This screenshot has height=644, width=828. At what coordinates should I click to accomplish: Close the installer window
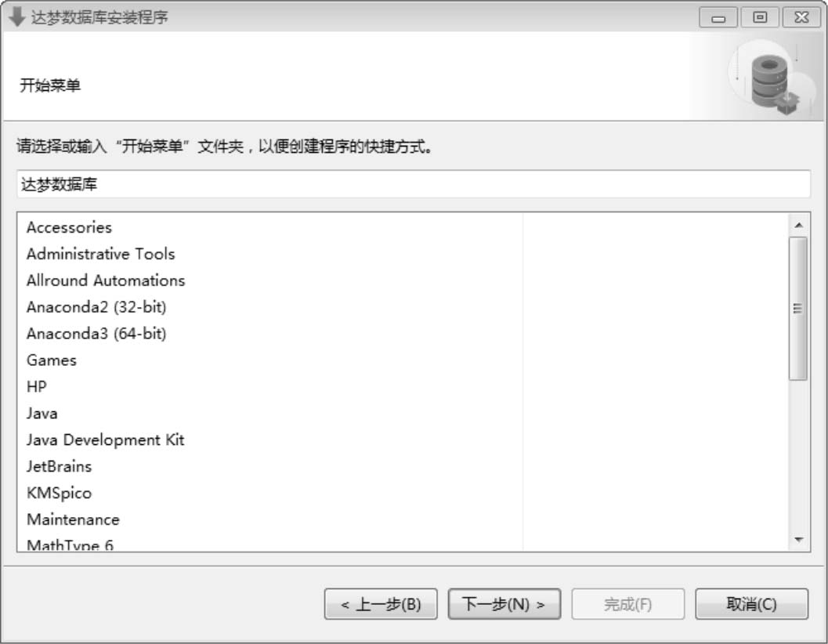point(801,17)
